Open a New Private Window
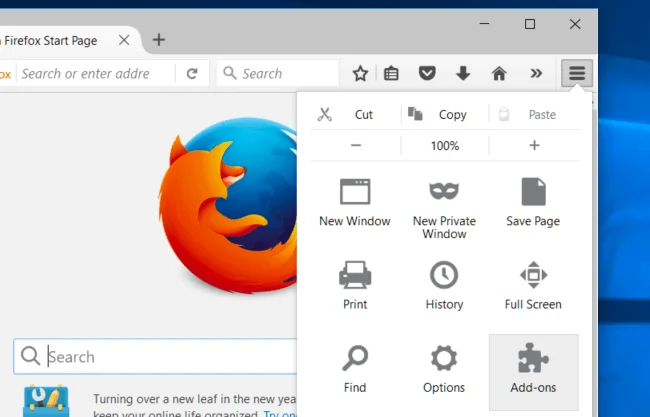 (x=444, y=192)
